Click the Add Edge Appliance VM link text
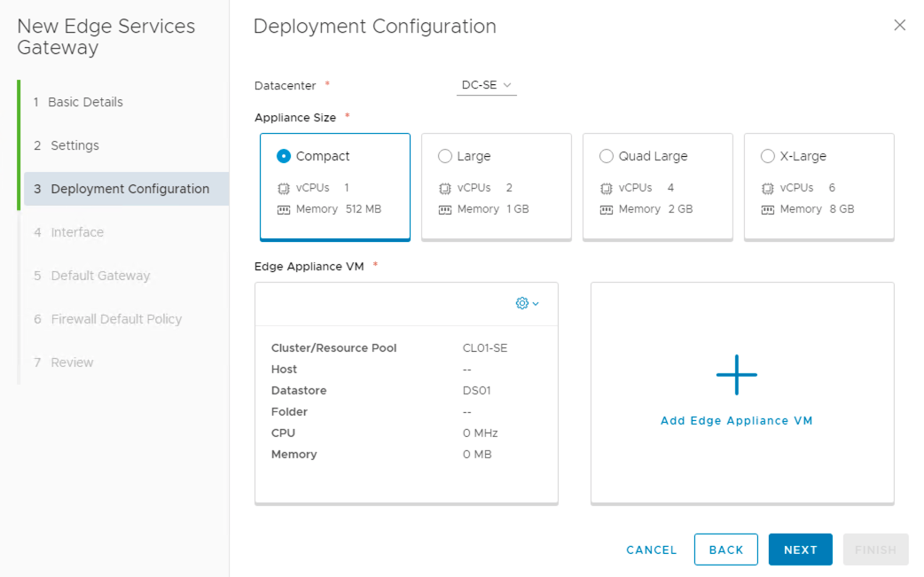Viewport: 924px width, 577px height. (x=736, y=421)
